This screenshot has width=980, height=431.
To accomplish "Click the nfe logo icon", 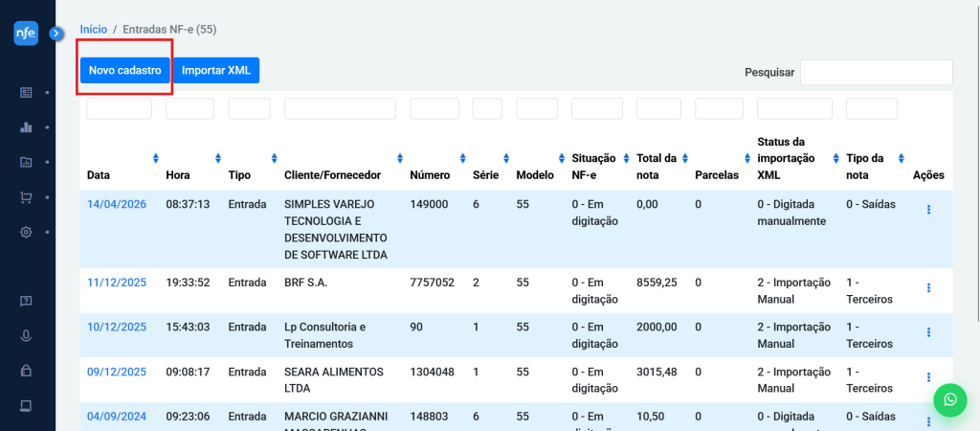I will click(x=26, y=33).
